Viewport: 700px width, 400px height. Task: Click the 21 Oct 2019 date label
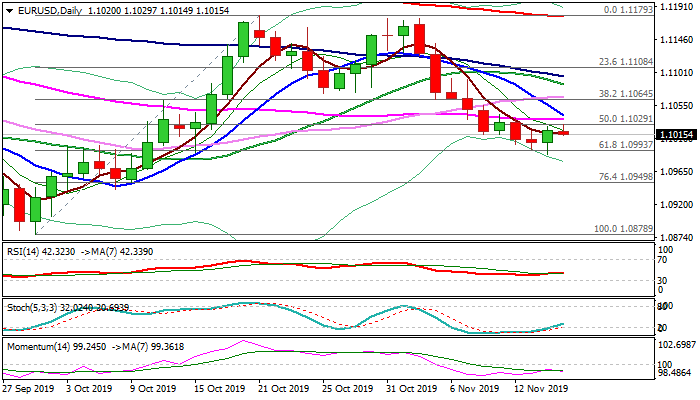click(284, 389)
